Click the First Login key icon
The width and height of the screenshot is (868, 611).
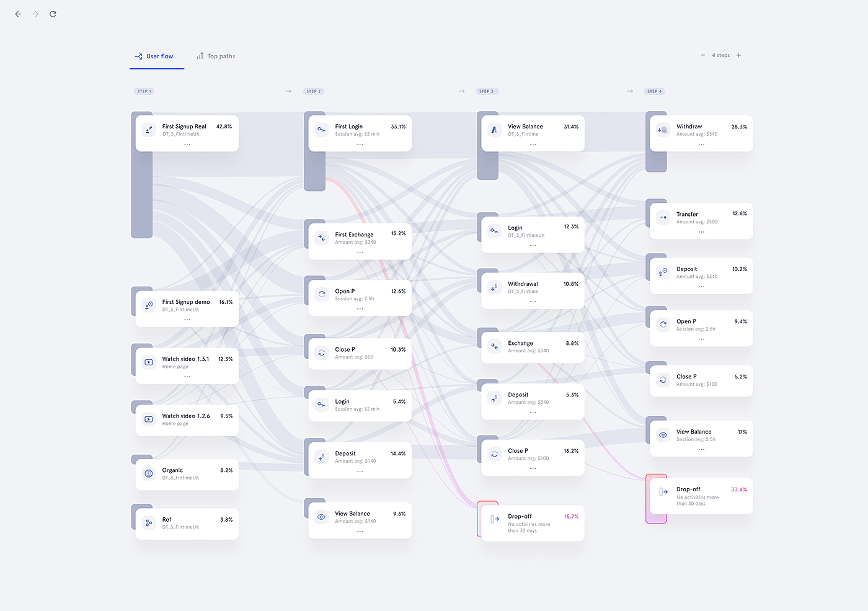[x=321, y=130]
